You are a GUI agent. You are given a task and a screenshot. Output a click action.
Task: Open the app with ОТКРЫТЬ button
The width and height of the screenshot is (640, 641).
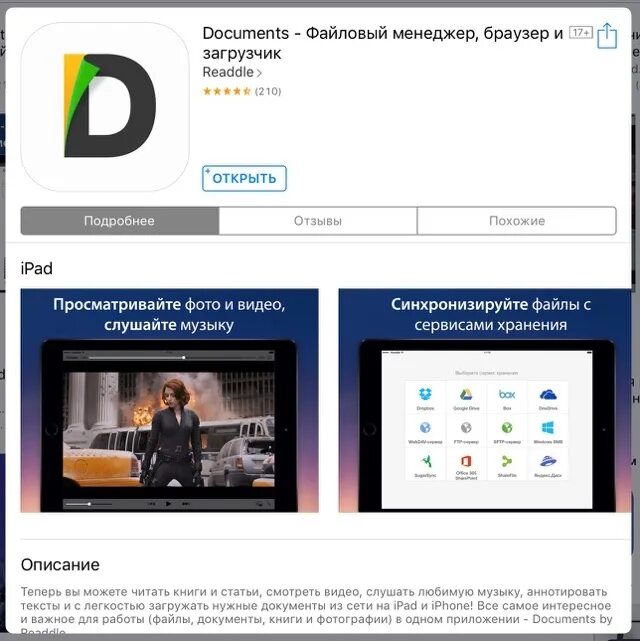(244, 178)
